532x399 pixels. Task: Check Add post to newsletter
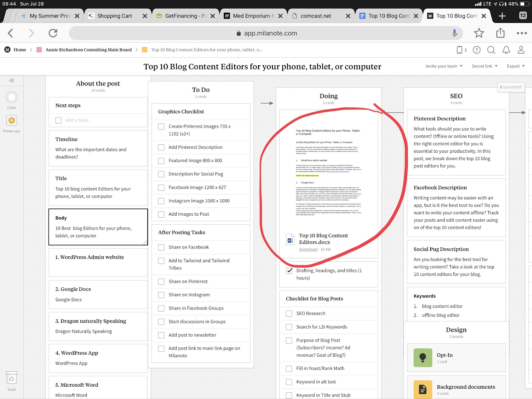coord(161,335)
